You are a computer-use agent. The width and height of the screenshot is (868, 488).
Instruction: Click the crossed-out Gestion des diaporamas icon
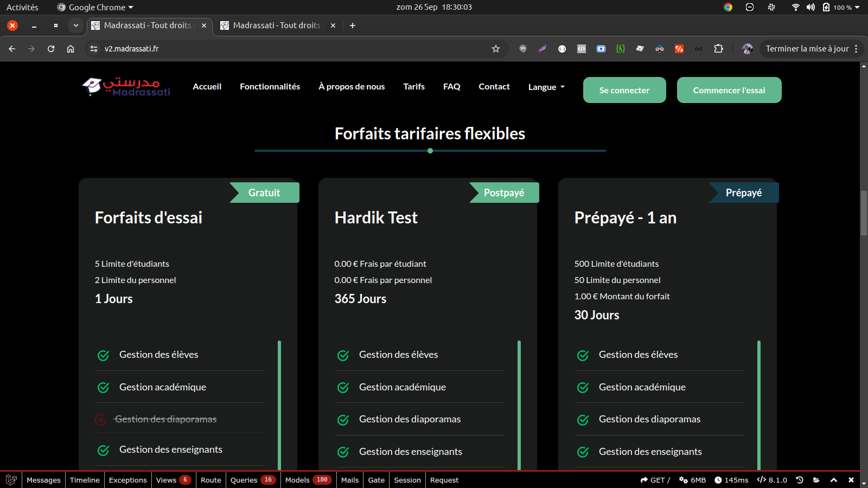101,419
